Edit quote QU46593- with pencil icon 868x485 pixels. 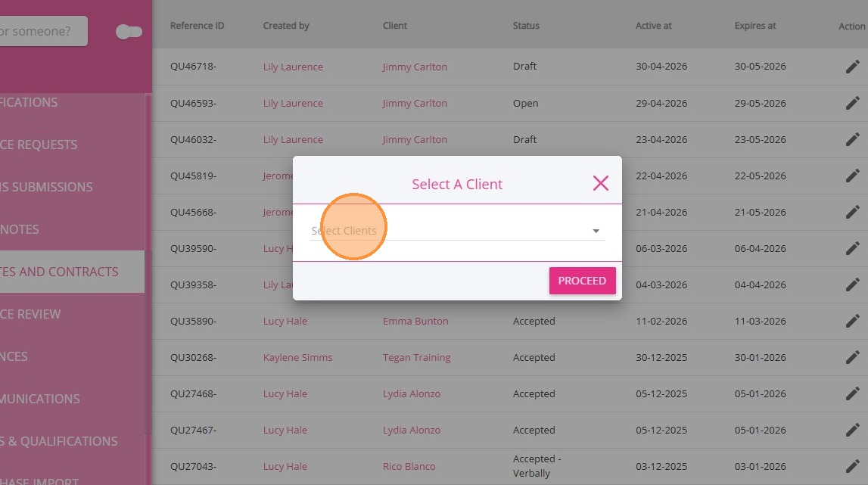click(x=853, y=103)
